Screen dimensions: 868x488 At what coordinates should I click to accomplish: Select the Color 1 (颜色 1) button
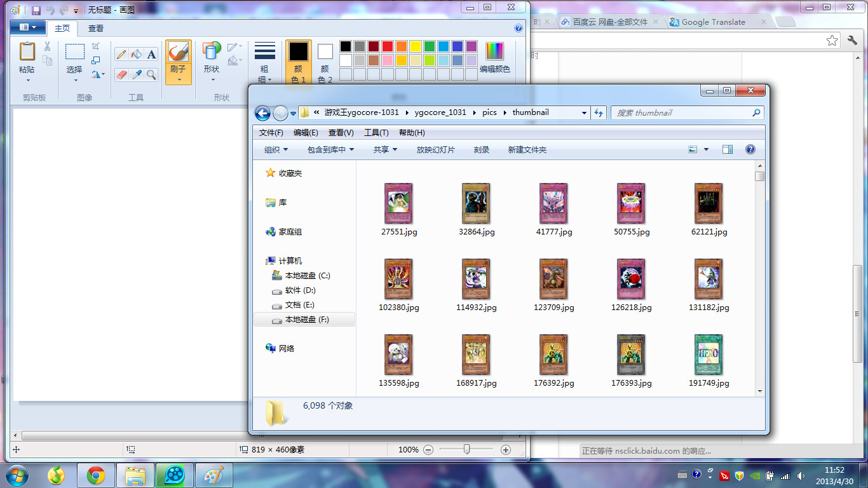(299, 62)
